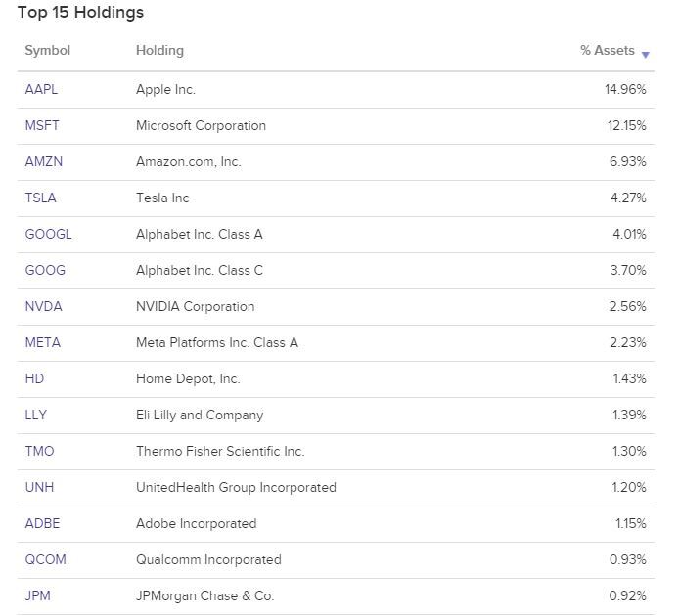Select the Home Depot, Inc. holding name
The width and height of the screenshot is (679, 616).
188,378
